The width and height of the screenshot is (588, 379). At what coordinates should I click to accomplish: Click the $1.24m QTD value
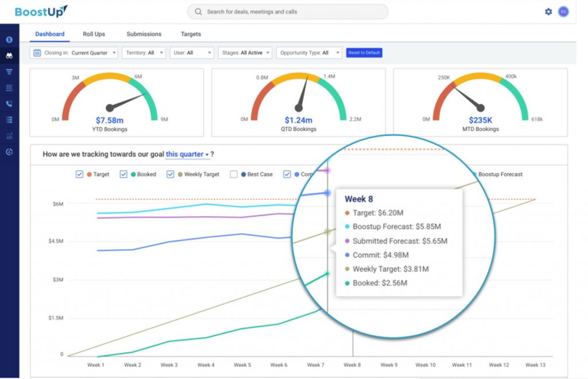tap(299, 121)
